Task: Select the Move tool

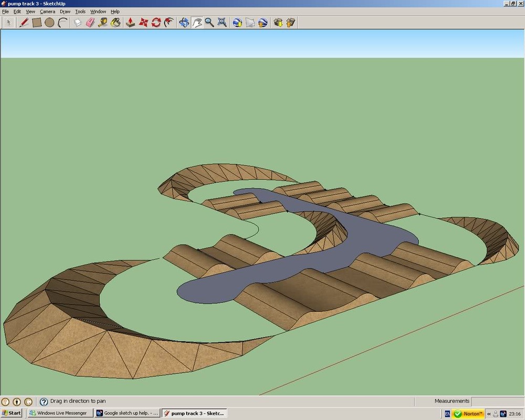Action: tap(143, 23)
